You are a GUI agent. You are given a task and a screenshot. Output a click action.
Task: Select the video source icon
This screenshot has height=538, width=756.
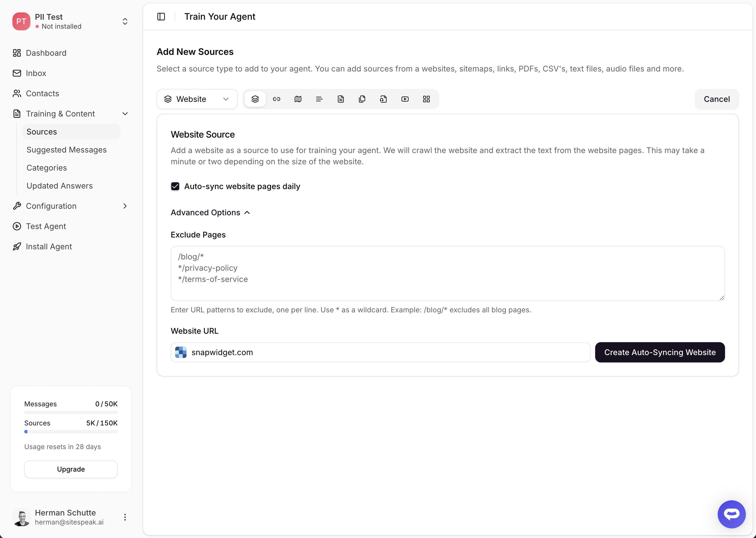pyautogui.click(x=405, y=99)
